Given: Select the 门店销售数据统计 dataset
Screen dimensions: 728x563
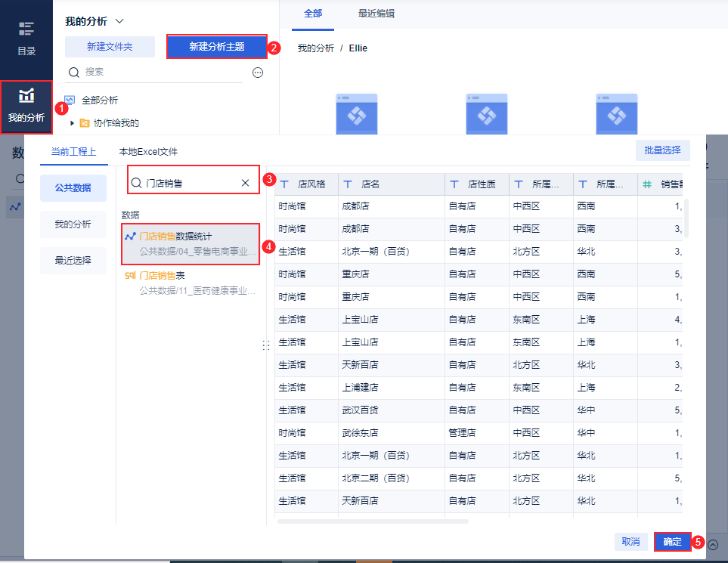Looking at the screenshot, I should 191,244.
